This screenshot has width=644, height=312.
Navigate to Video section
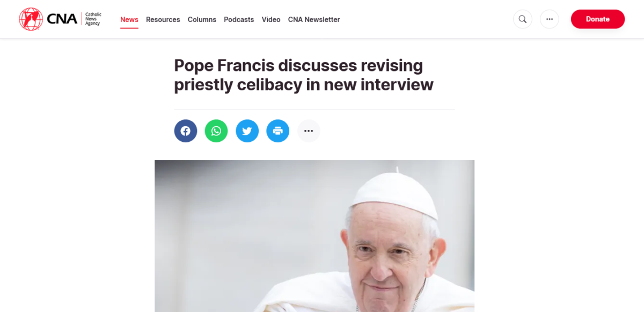[x=271, y=19]
